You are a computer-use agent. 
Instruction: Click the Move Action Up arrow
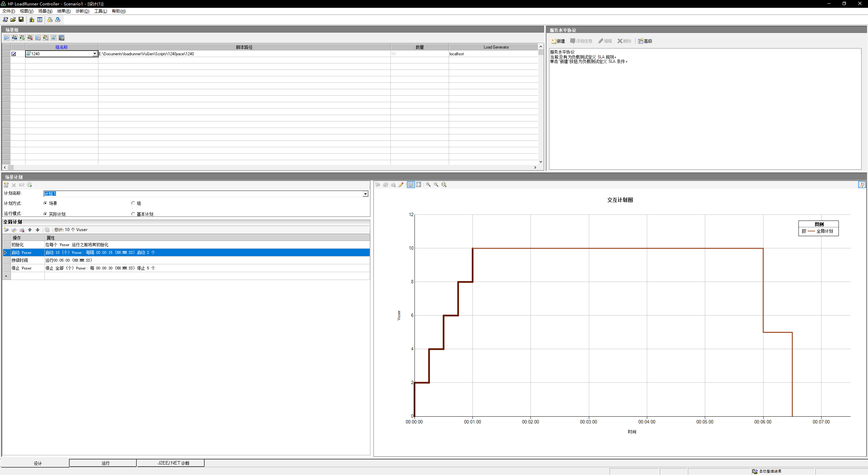[x=30, y=230]
